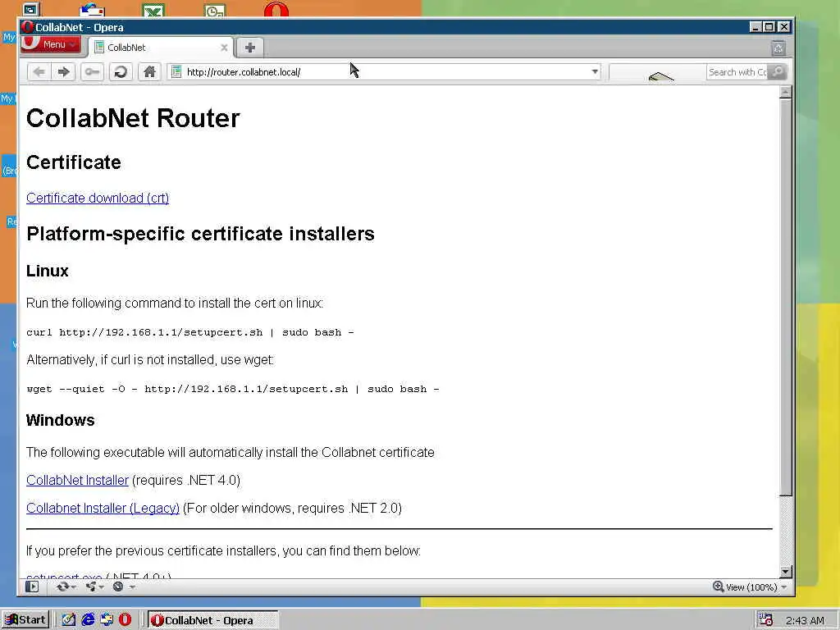Reload the current page
This screenshot has height=630, width=840.
(x=121, y=72)
